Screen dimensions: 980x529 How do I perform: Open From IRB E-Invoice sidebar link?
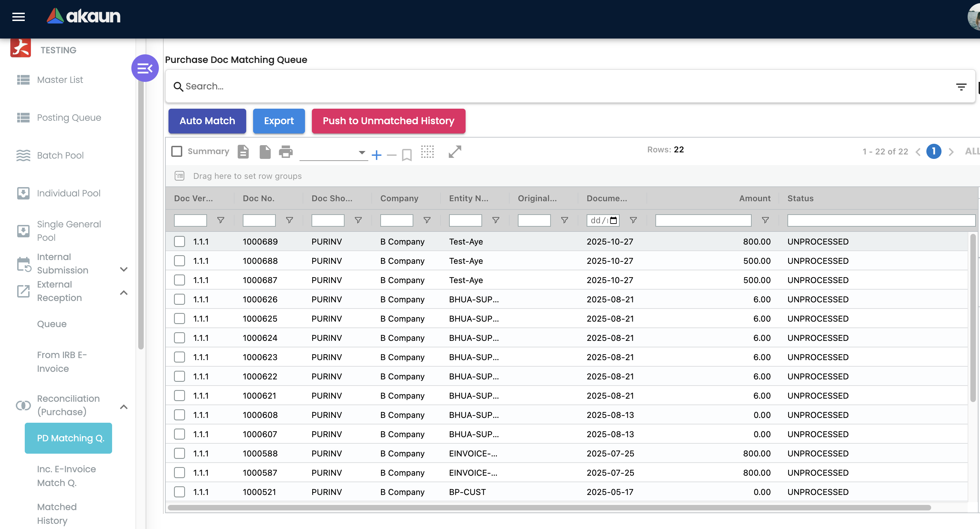point(62,361)
